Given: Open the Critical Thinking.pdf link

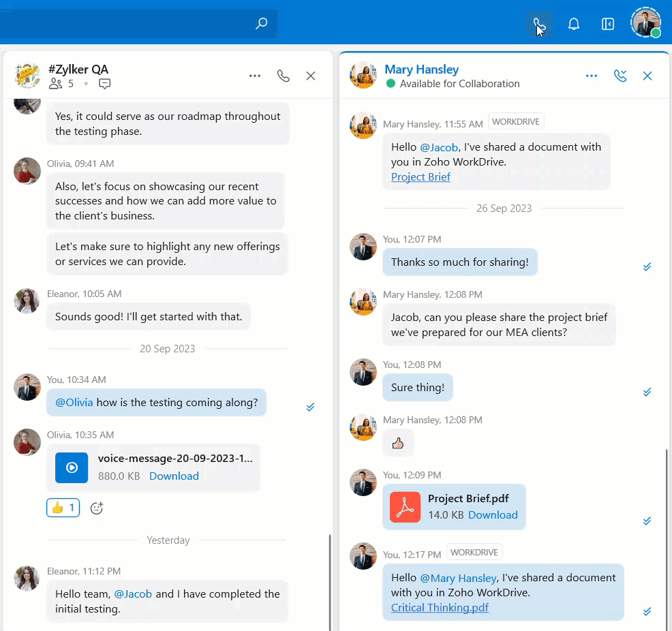Looking at the screenshot, I should [x=440, y=607].
